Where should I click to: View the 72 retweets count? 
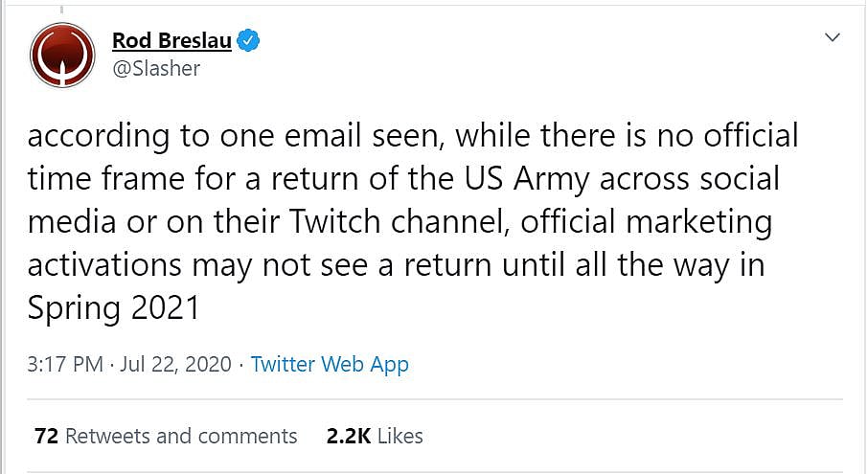click(x=46, y=436)
